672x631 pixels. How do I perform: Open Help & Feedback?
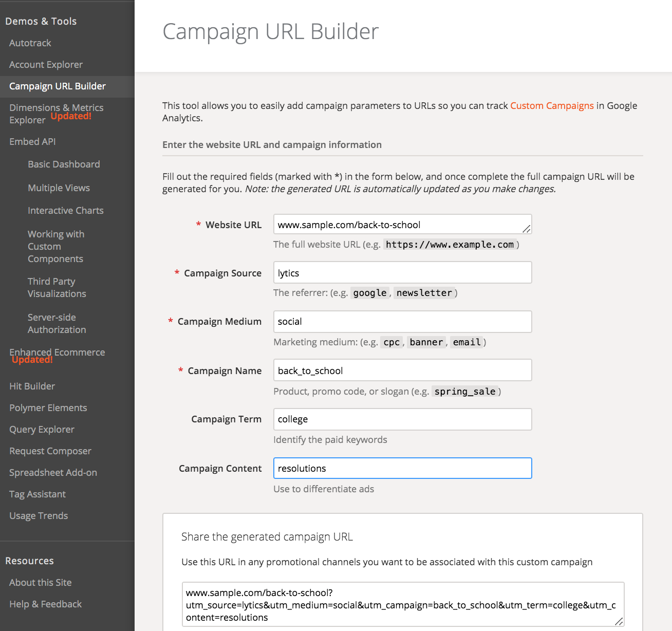click(x=45, y=604)
